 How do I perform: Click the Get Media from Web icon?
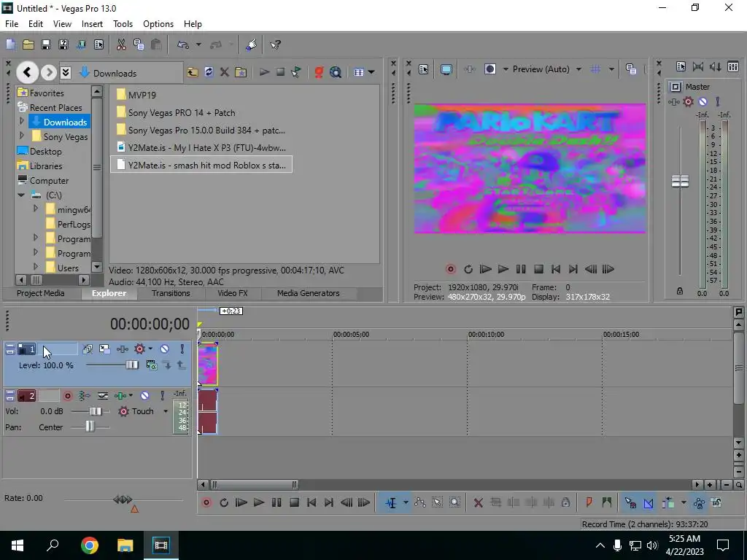tap(336, 72)
